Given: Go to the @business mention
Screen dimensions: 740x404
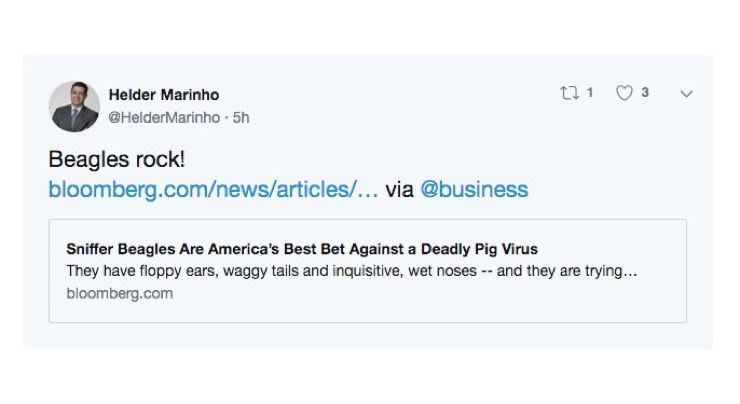Looking at the screenshot, I should 474,190.
